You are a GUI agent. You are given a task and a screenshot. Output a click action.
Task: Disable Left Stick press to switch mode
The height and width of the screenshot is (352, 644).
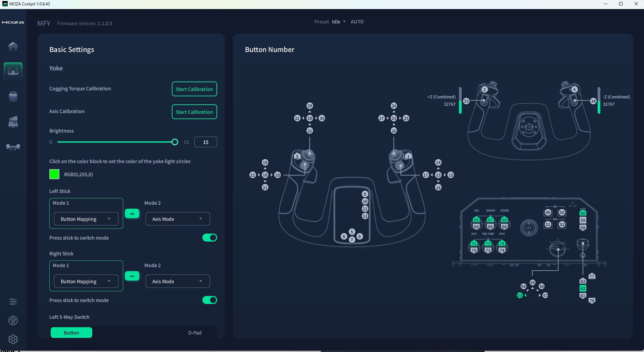pos(209,238)
